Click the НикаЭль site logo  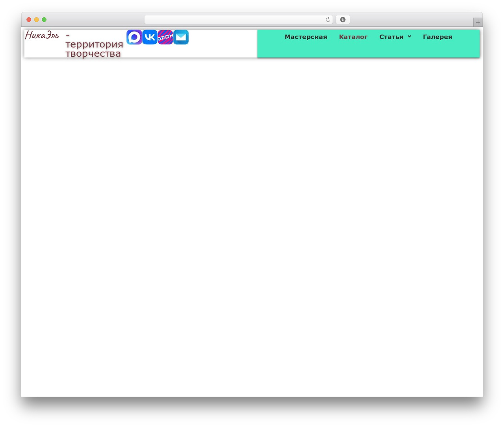pyautogui.click(x=42, y=35)
